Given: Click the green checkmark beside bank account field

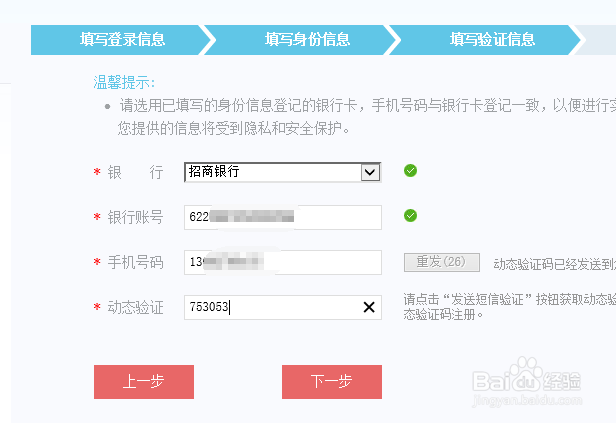Looking at the screenshot, I should (x=410, y=216).
